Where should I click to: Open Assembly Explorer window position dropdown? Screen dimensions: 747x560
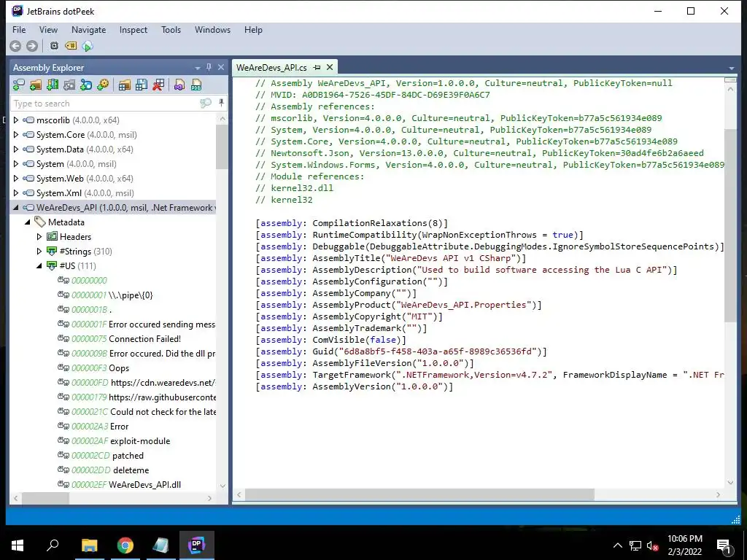click(197, 68)
